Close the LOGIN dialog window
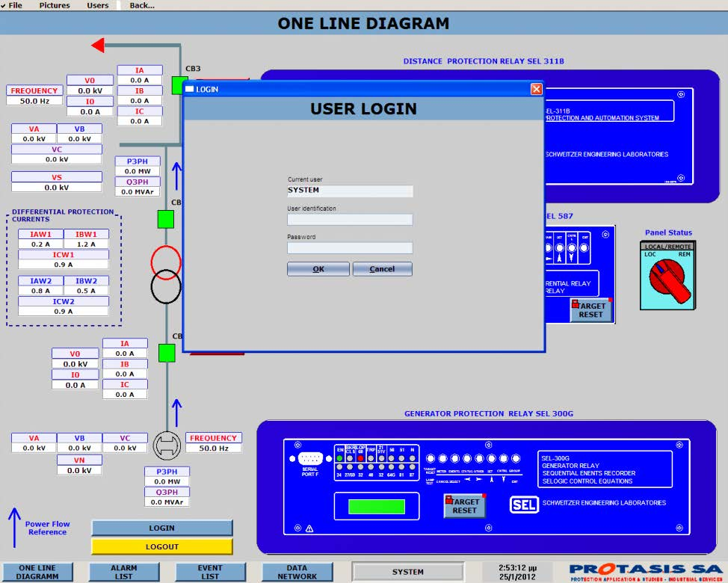 click(536, 89)
